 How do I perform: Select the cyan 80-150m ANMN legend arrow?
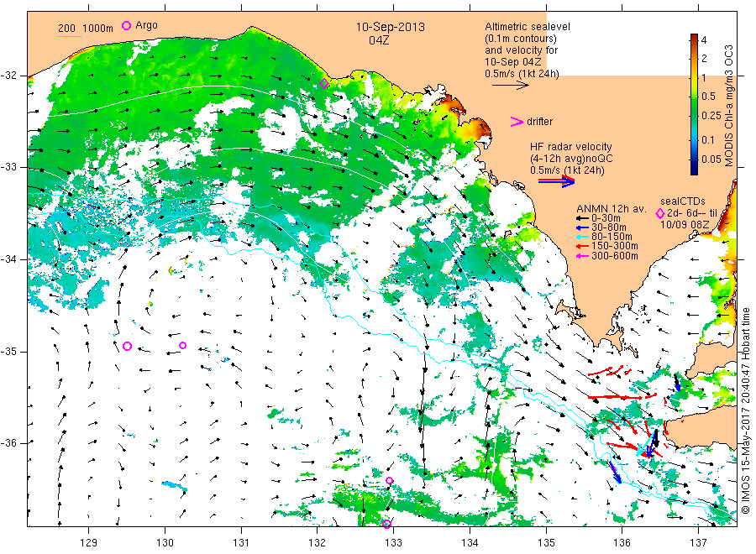(x=583, y=237)
